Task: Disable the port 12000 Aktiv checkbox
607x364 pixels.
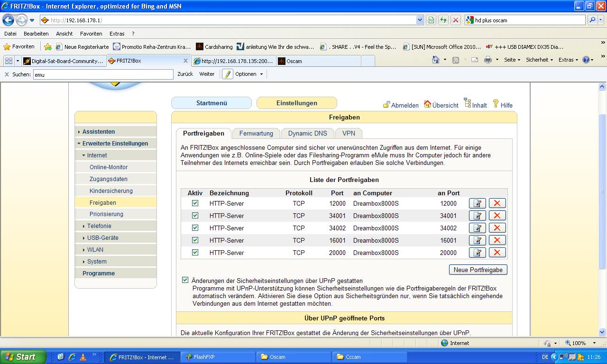Action: point(195,203)
